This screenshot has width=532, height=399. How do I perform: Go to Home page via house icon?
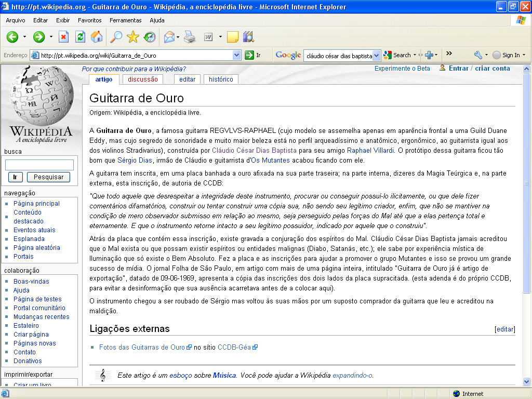pos(97,37)
